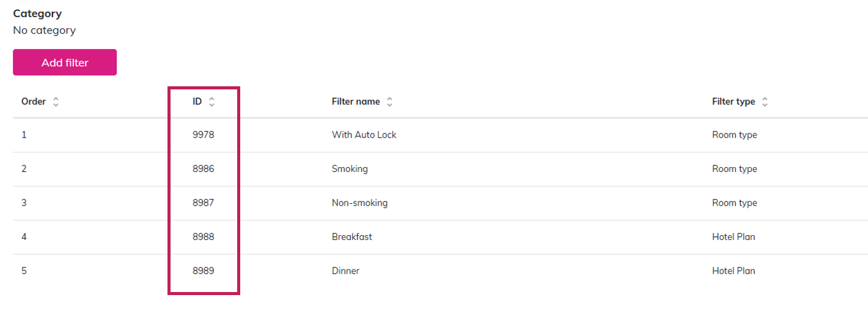Sort by Filter type arrows icon
This screenshot has height=311, width=868.
click(765, 102)
